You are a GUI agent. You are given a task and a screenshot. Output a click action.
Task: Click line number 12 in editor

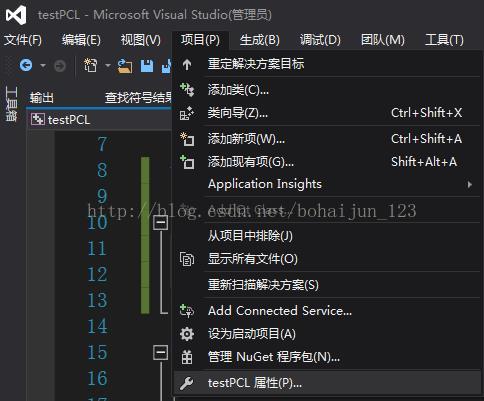[x=97, y=274]
